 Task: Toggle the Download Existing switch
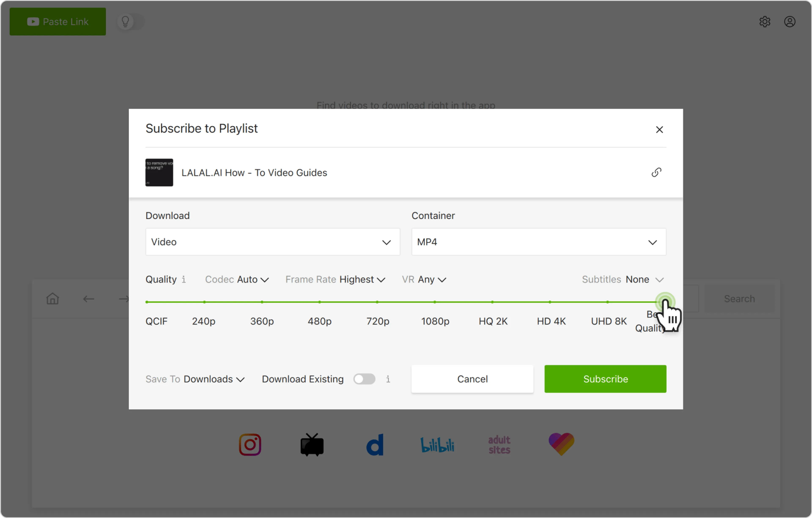point(364,379)
